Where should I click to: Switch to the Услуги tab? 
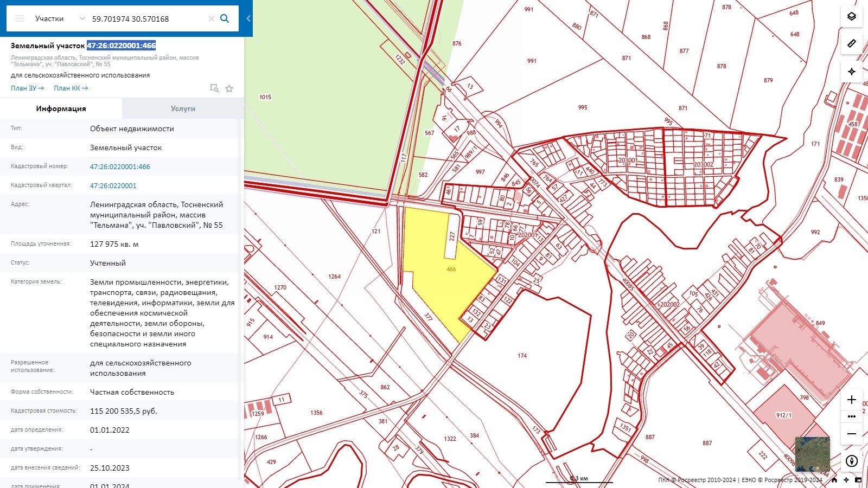(183, 108)
